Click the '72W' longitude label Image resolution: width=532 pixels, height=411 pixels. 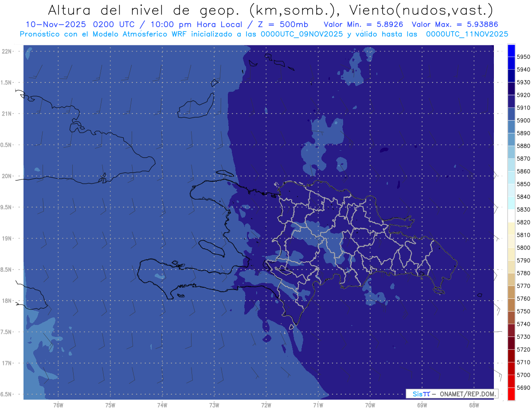pos(266,405)
